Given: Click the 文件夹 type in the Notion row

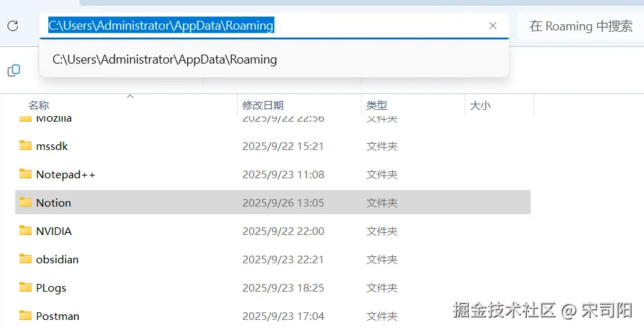Looking at the screenshot, I should [x=382, y=203].
